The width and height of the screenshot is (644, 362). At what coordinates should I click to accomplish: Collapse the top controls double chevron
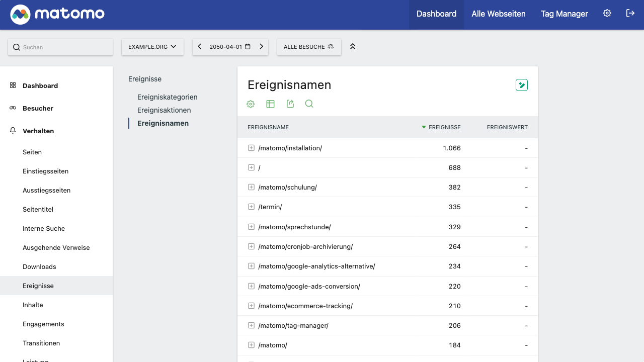pyautogui.click(x=353, y=47)
